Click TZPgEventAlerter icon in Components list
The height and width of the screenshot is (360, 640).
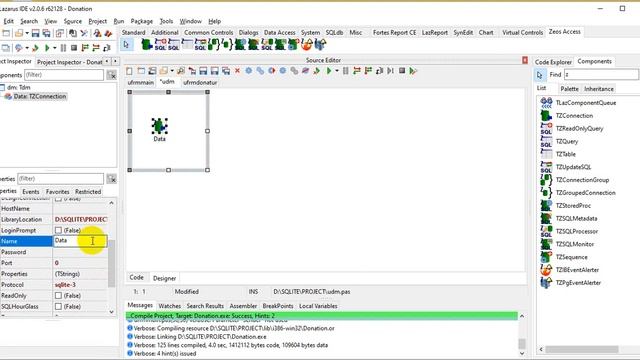[546, 282]
